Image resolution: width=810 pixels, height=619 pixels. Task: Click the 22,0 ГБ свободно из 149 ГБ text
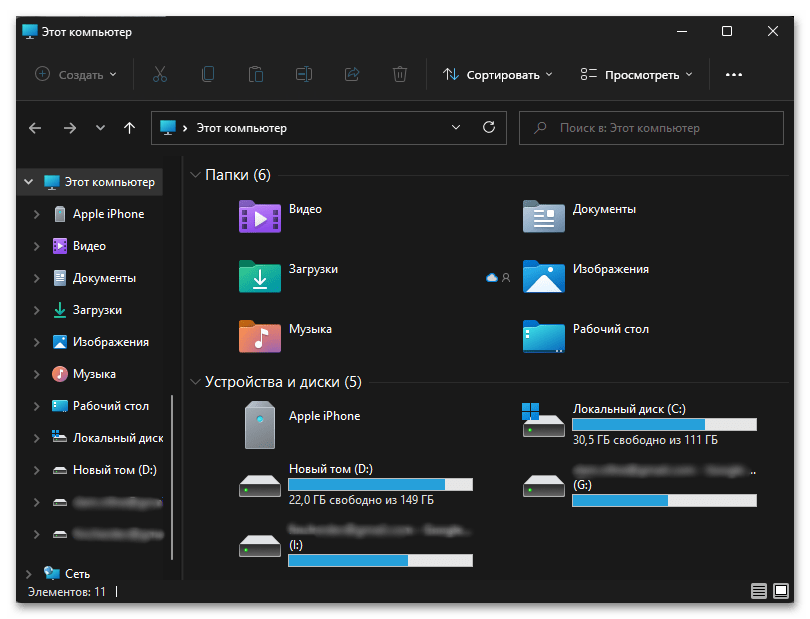click(x=361, y=500)
